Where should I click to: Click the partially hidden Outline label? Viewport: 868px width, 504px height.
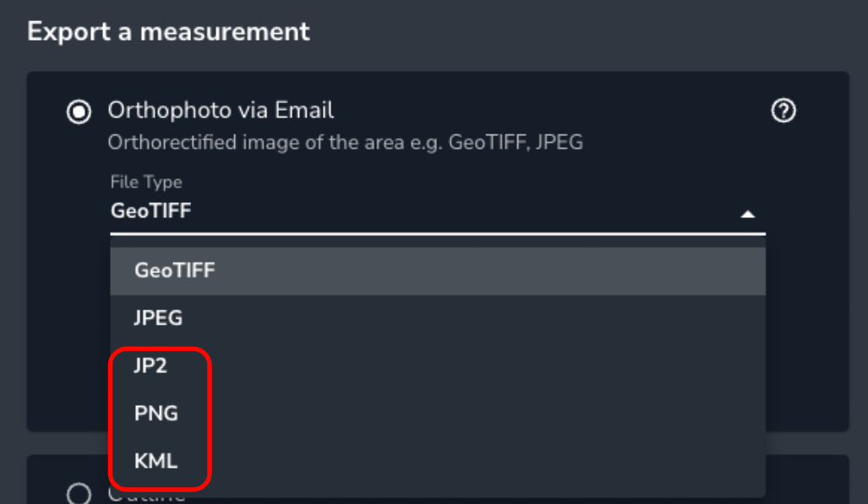pyautogui.click(x=147, y=496)
